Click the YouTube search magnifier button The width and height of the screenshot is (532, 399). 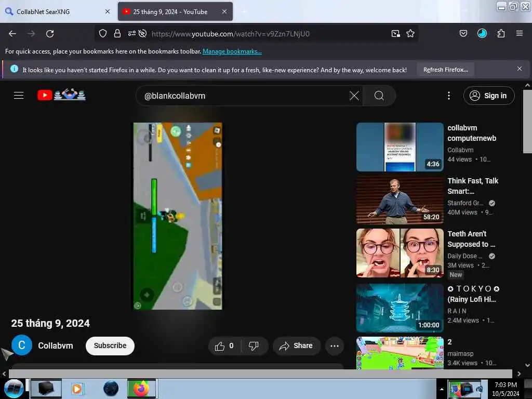(379, 96)
